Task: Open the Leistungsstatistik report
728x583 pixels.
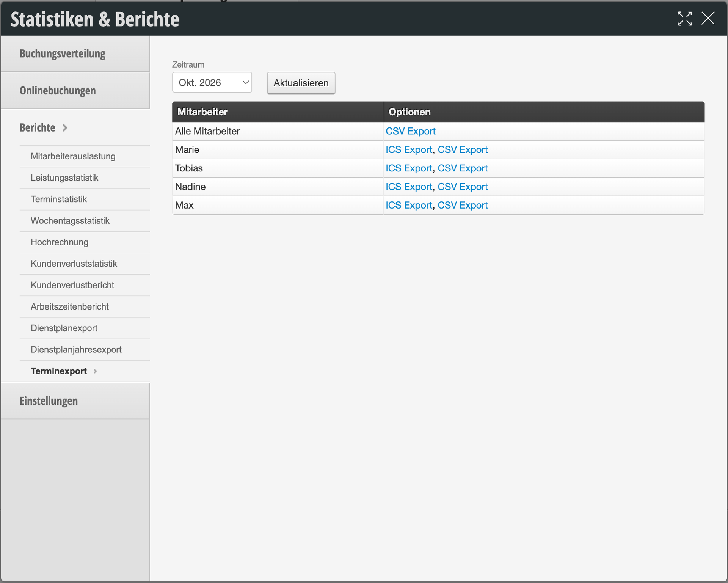Action: point(64,178)
